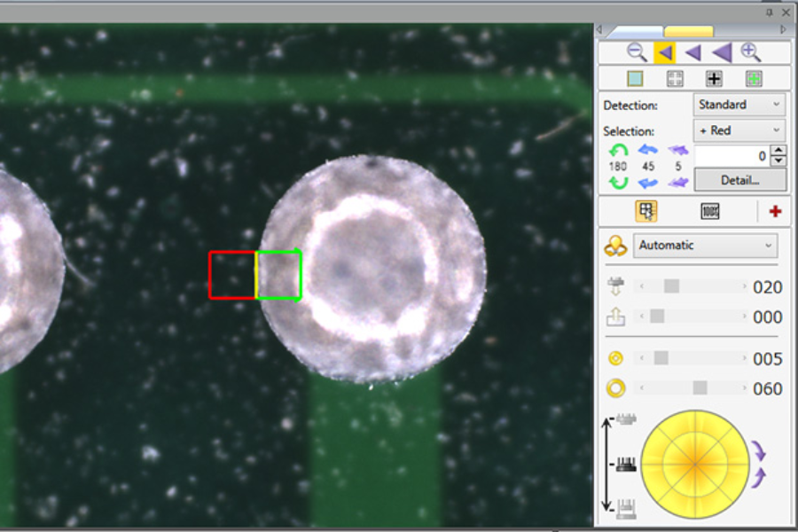Image resolution: width=798 pixels, height=532 pixels.
Task: Select the top light height position icon
Action: 627,419
